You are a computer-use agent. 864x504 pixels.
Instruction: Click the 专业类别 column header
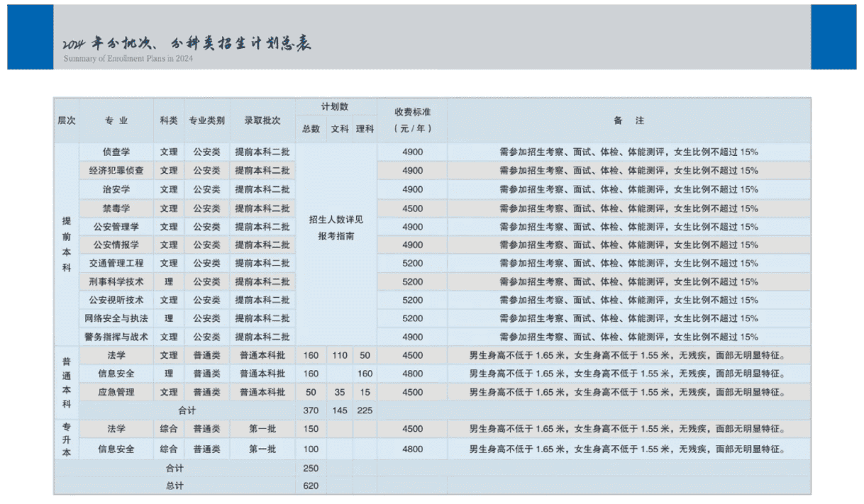pyautogui.click(x=206, y=121)
